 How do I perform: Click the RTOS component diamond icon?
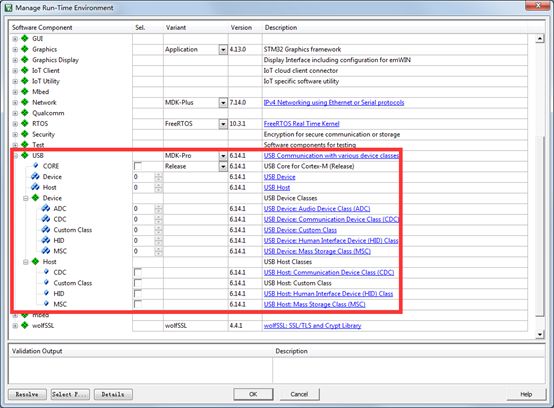tap(24, 123)
